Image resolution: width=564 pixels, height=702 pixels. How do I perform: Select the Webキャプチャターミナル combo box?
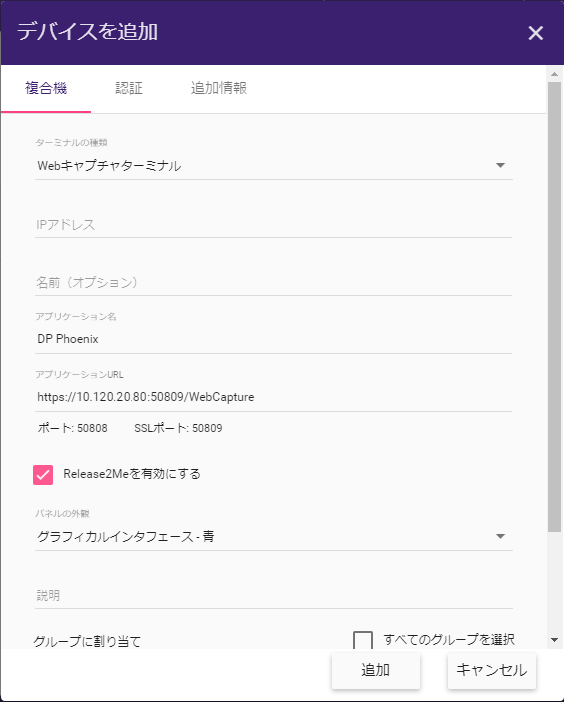pos(273,166)
